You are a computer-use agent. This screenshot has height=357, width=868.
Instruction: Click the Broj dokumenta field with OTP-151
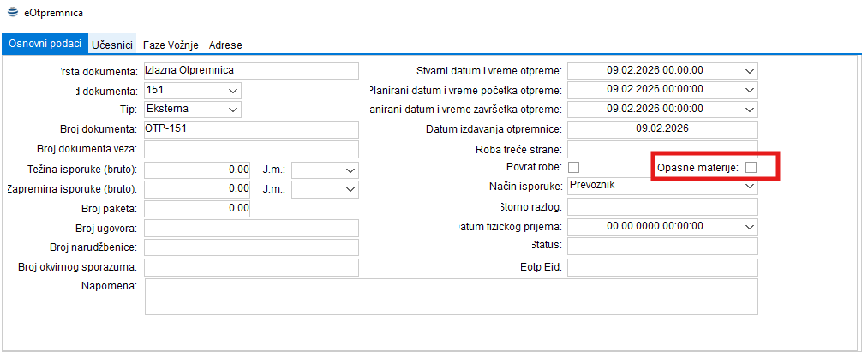[x=250, y=129]
